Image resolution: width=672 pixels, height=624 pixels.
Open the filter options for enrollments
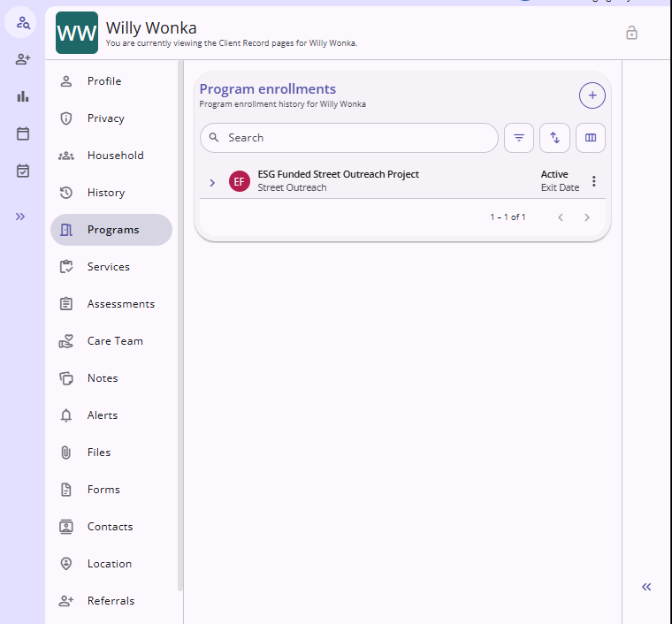coord(518,138)
